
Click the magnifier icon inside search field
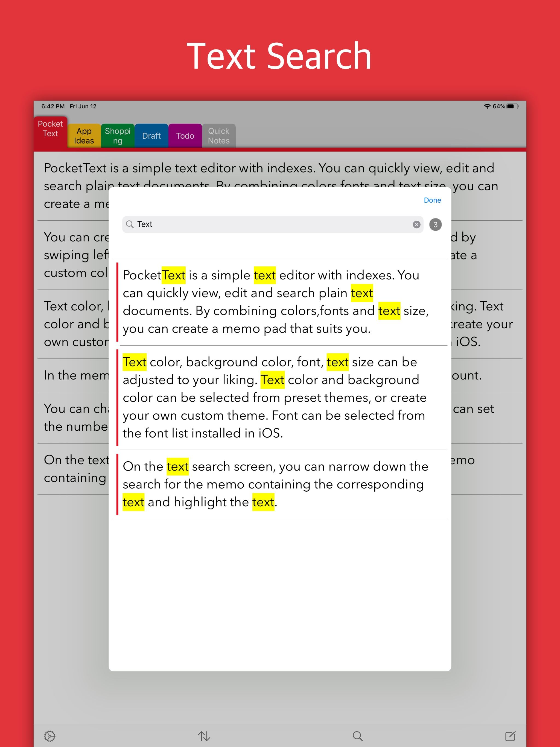130,224
